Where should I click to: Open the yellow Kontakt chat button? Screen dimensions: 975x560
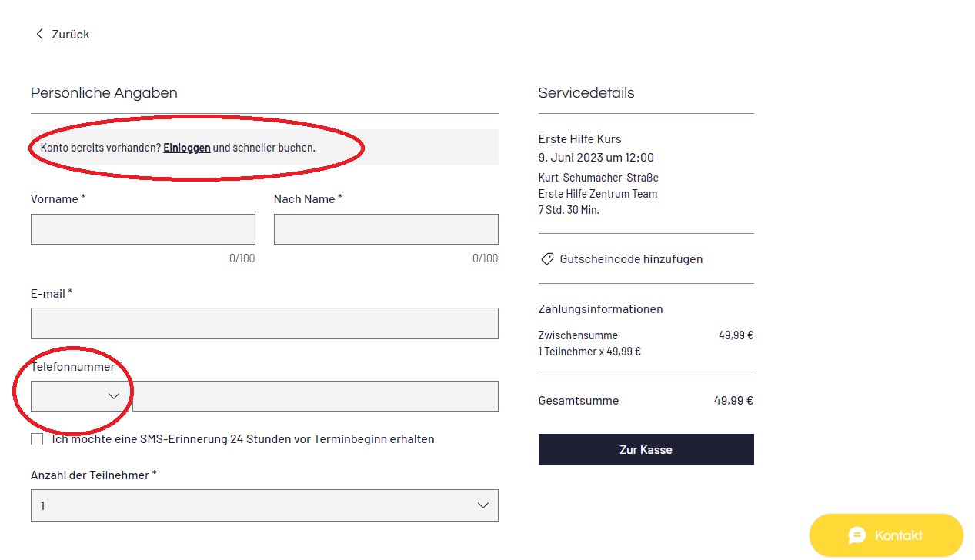point(887,535)
